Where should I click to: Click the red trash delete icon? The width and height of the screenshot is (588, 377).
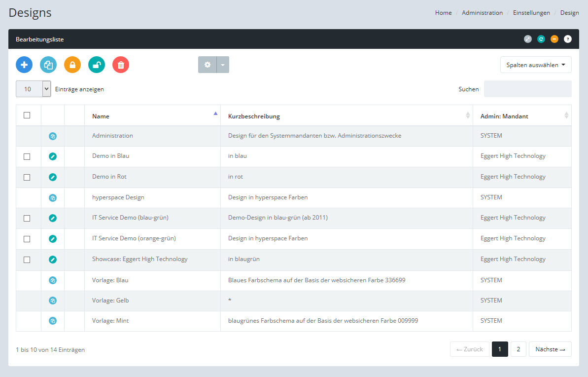121,65
